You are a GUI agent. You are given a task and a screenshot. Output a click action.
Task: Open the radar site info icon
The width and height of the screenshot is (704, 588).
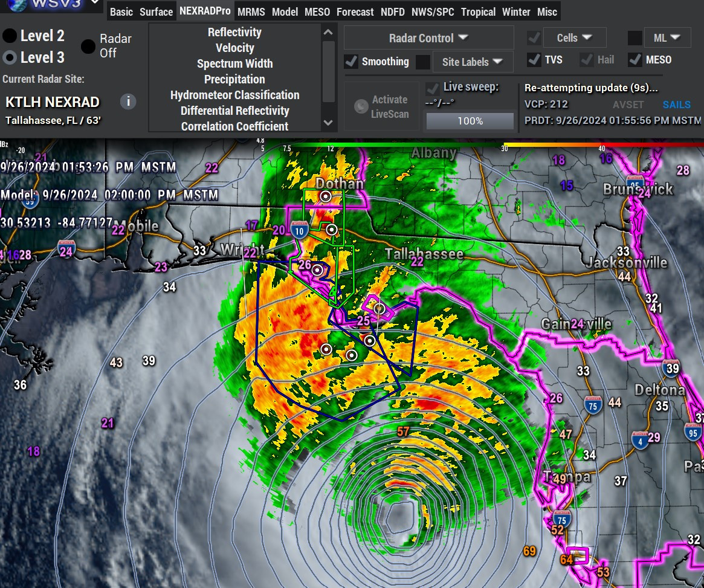click(128, 102)
